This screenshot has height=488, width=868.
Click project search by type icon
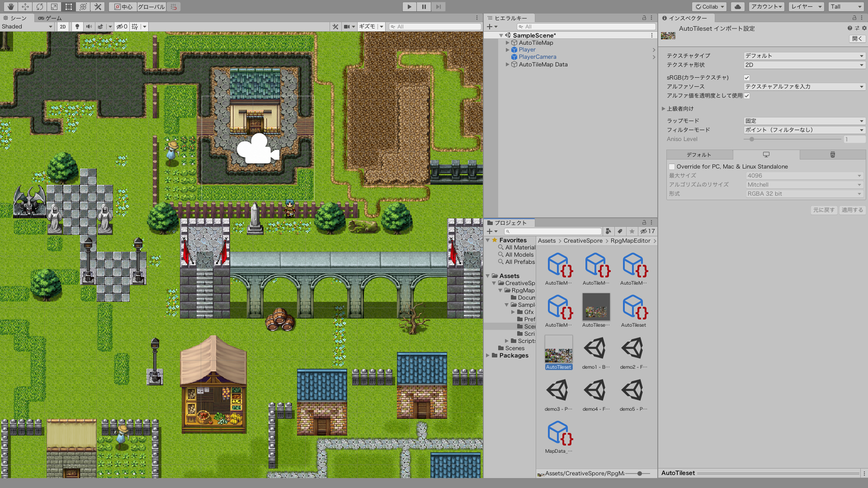609,231
